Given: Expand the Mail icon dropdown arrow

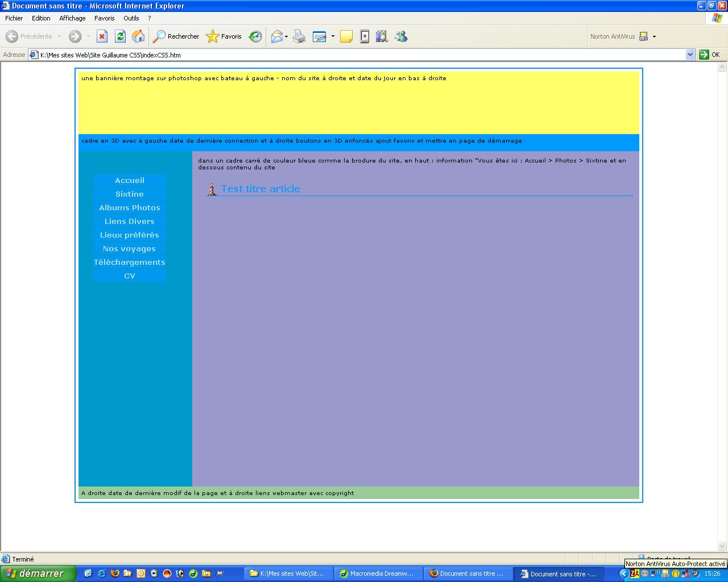Looking at the screenshot, I should [287, 36].
